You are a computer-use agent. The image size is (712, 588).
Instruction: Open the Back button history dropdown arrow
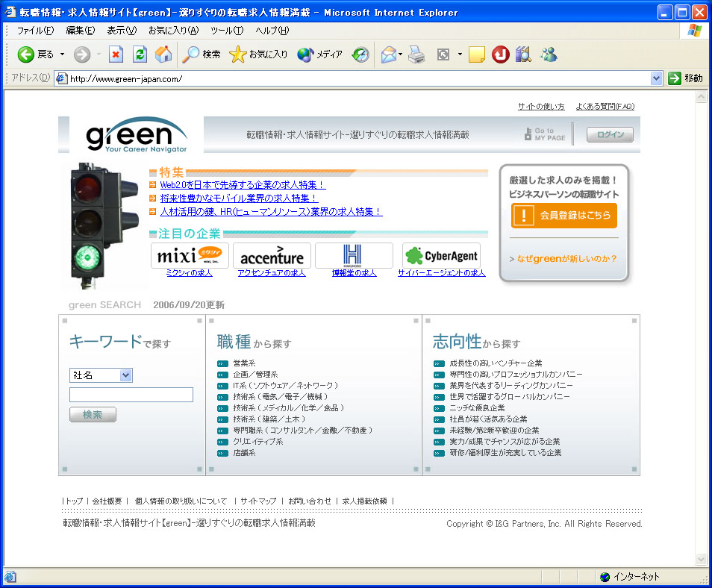(62, 54)
